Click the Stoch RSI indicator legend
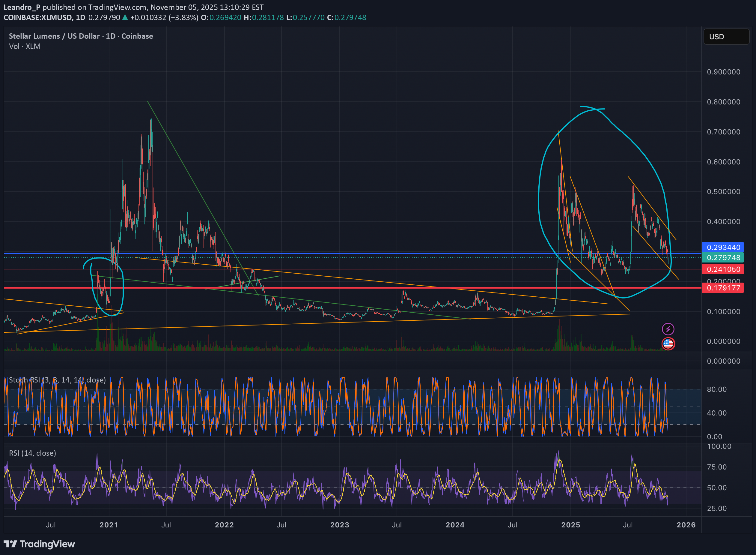756x555 pixels. (x=57, y=379)
